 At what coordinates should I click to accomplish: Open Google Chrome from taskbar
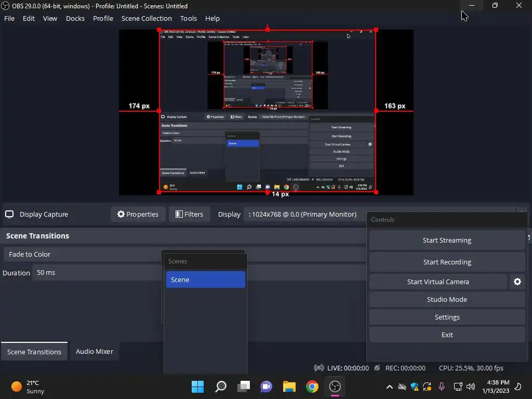[312, 387]
